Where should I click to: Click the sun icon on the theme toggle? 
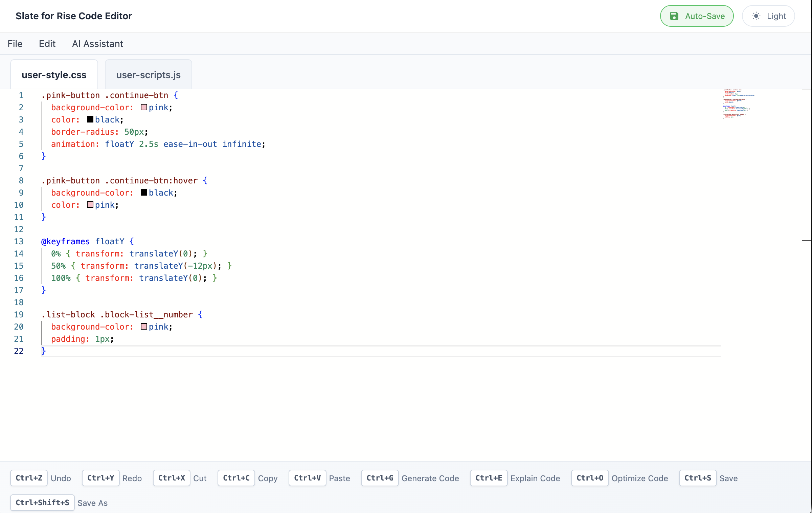(756, 16)
